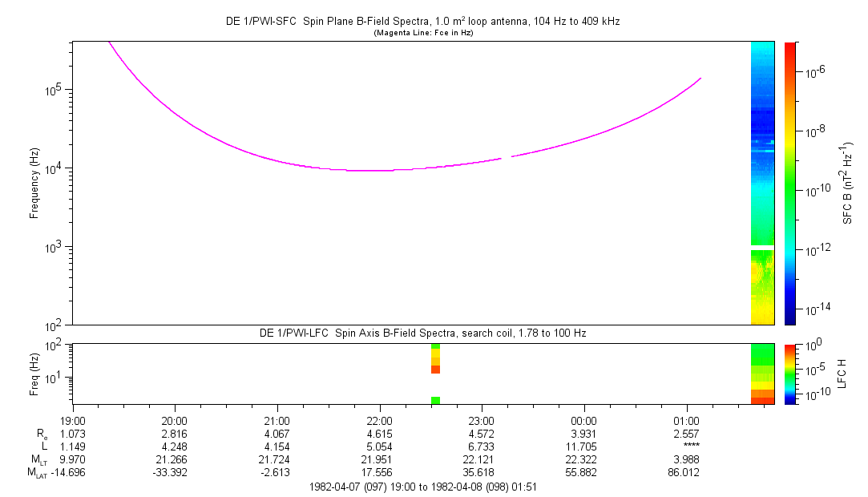Screen dimensions: 868x497
Task: Click the SFC B color bar legend
Action: pos(790,184)
